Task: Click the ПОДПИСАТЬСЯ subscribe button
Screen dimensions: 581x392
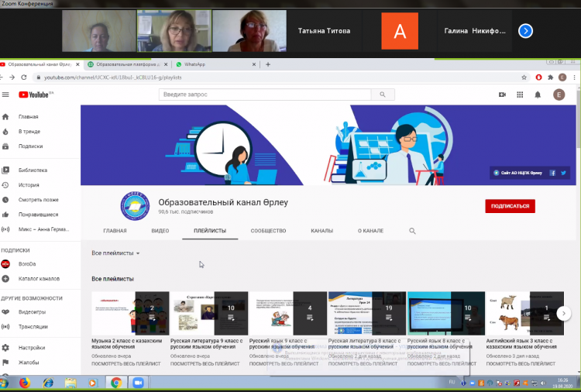Action: click(511, 206)
